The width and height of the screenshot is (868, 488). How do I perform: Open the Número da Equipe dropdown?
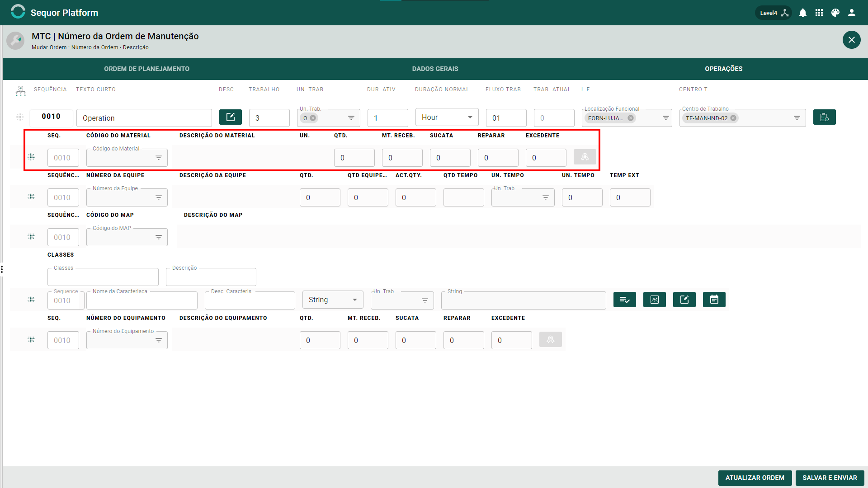pyautogui.click(x=159, y=197)
